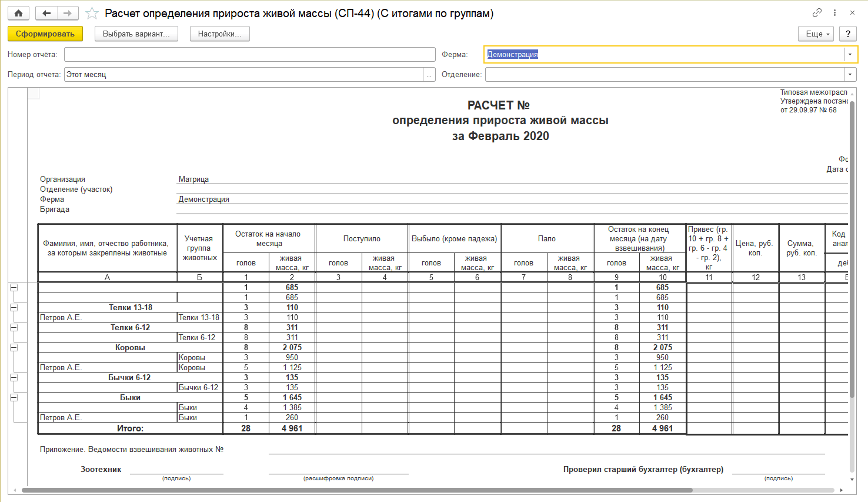Navigate back with the left arrow
868x502 pixels.
point(46,13)
